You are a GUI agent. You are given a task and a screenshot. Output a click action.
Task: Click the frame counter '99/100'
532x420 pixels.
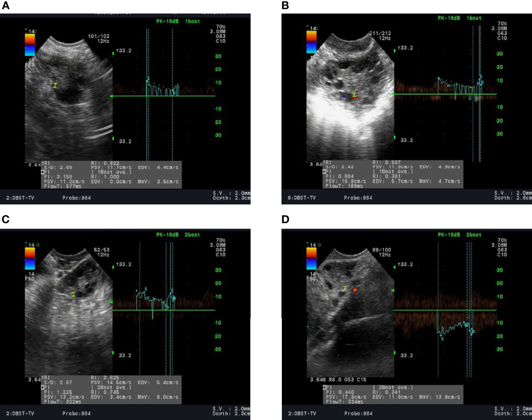(x=381, y=250)
